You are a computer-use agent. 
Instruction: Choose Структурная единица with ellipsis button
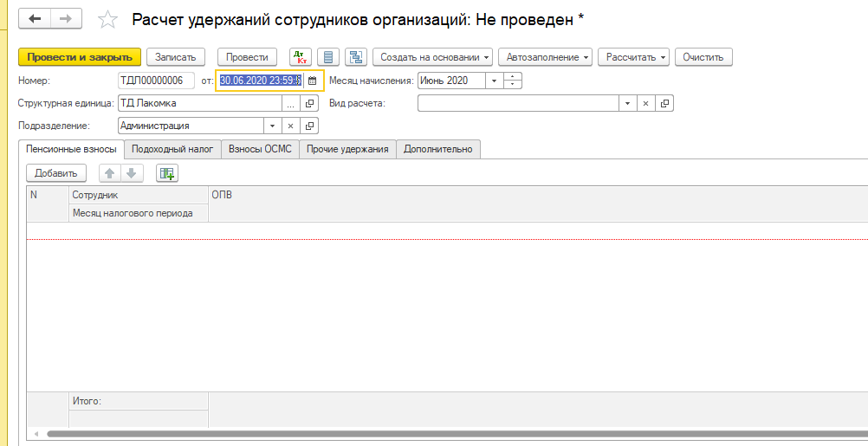(x=290, y=103)
